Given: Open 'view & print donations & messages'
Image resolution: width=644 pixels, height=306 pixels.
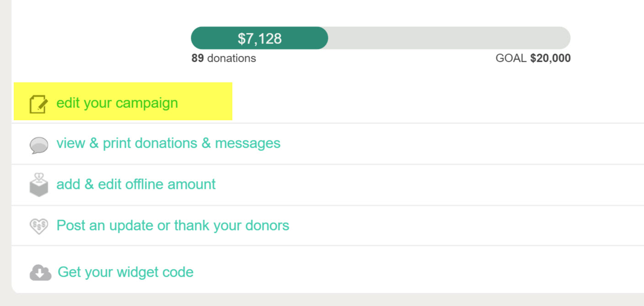Looking at the screenshot, I should click(168, 143).
